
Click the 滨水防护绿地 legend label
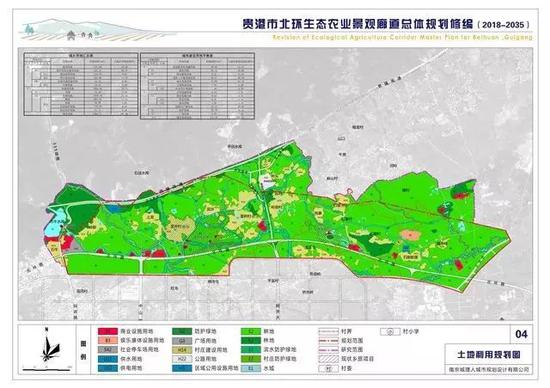(280, 350)
